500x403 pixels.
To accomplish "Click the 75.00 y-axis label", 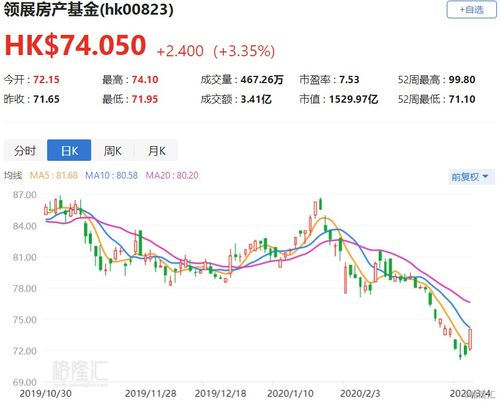I will (x=25, y=320).
